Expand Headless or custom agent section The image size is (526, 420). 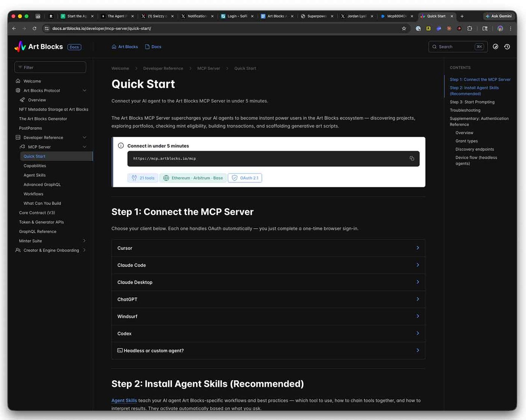(x=268, y=351)
